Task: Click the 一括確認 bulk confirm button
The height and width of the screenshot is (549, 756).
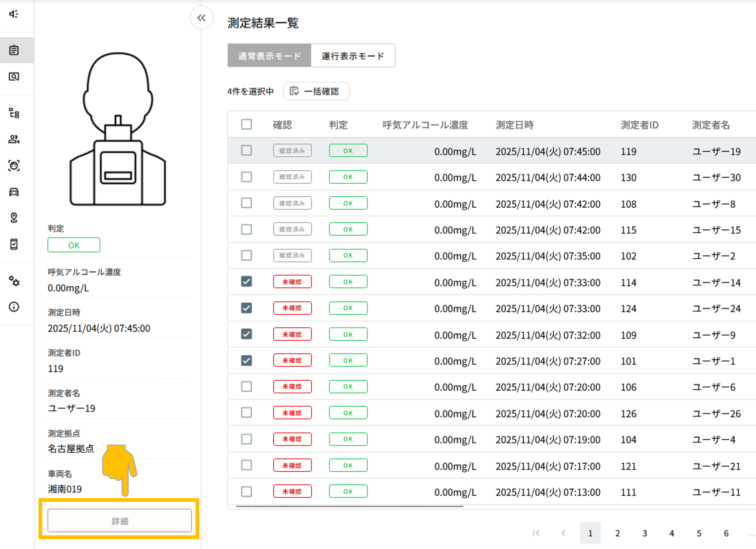Action: pos(316,91)
